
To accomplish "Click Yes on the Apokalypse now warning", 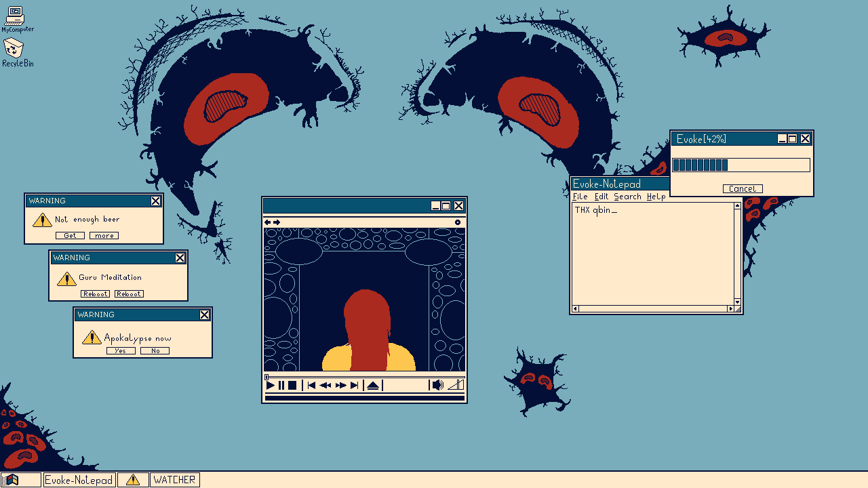I will pyautogui.click(x=121, y=351).
